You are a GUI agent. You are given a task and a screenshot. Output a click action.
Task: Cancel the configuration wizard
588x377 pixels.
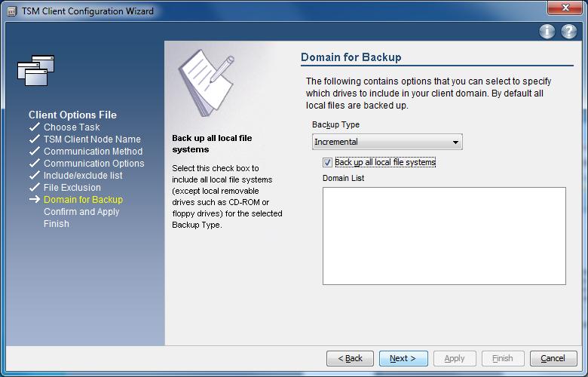coord(553,358)
